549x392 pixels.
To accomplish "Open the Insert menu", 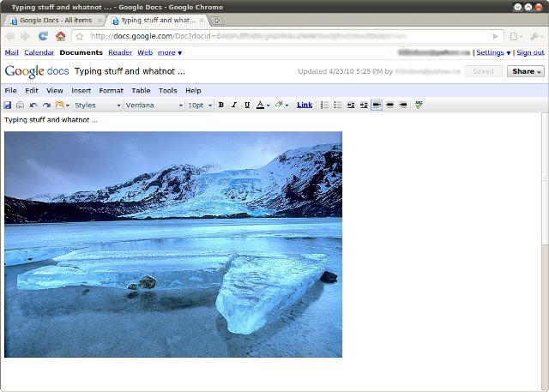I will 81,91.
